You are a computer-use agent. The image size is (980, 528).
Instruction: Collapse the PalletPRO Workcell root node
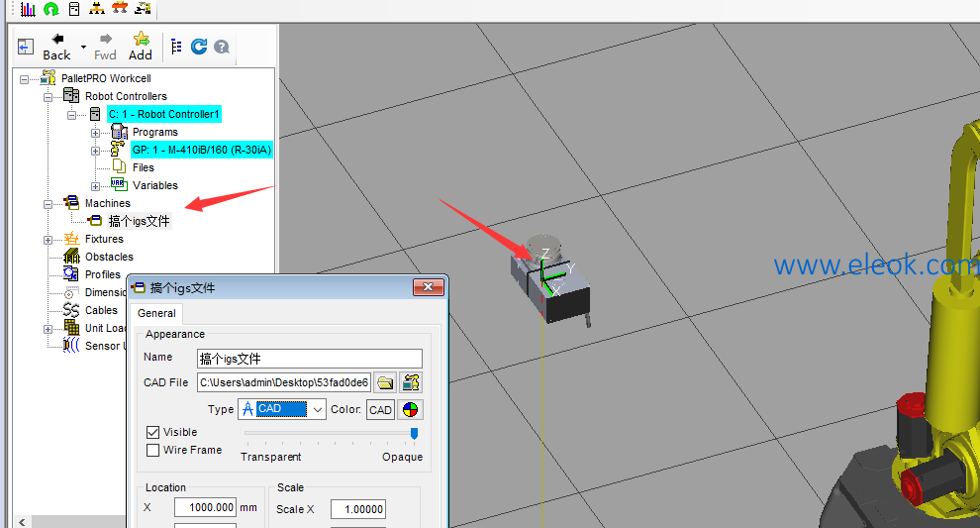coord(24,79)
